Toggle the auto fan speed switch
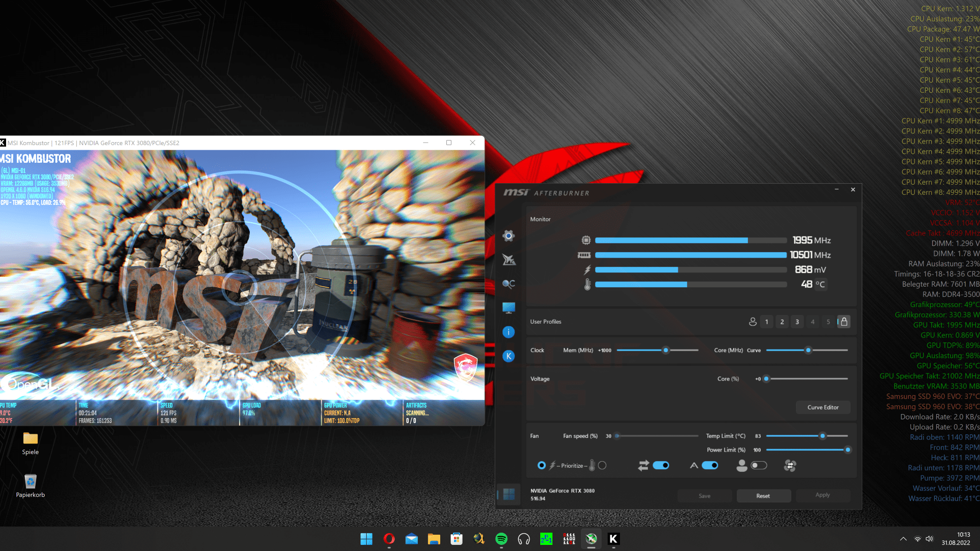The width and height of the screenshot is (980, 551). pyautogui.click(x=710, y=465)
